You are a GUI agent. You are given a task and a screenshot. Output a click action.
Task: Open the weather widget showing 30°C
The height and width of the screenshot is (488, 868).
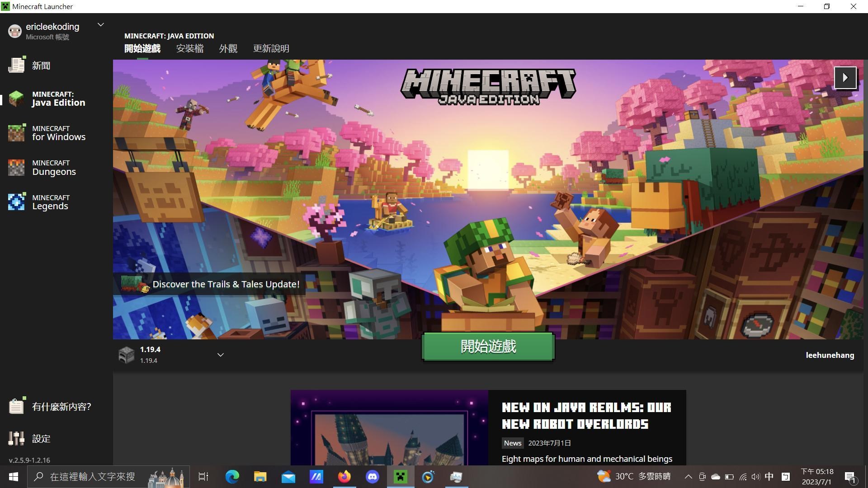coord(634,476)
